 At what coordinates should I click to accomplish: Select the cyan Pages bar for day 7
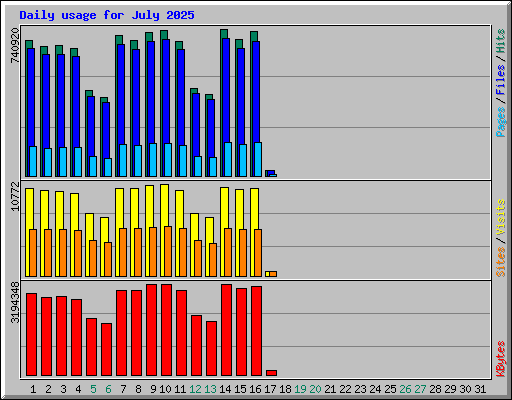(x=123, y=160)
